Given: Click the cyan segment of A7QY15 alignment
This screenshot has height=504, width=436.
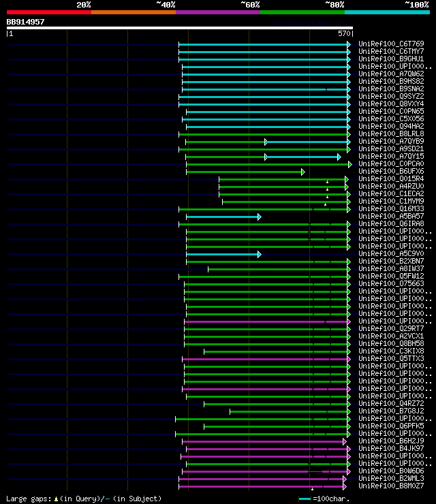Looking at the screenshot, I should click(x=303, y=157).
